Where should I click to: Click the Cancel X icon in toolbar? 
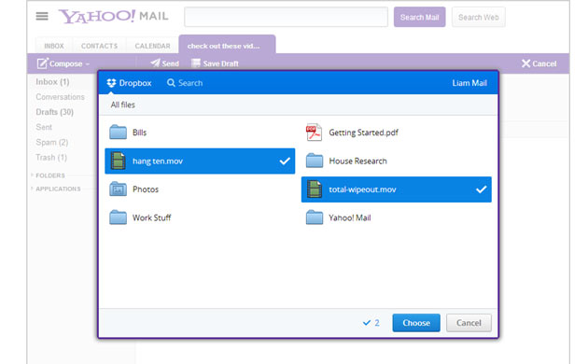(x=525, y=63)
